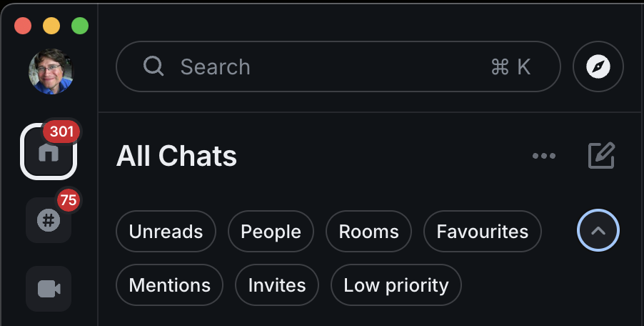Select the Mentions filter
644x326 pixels.
(170, 285)
